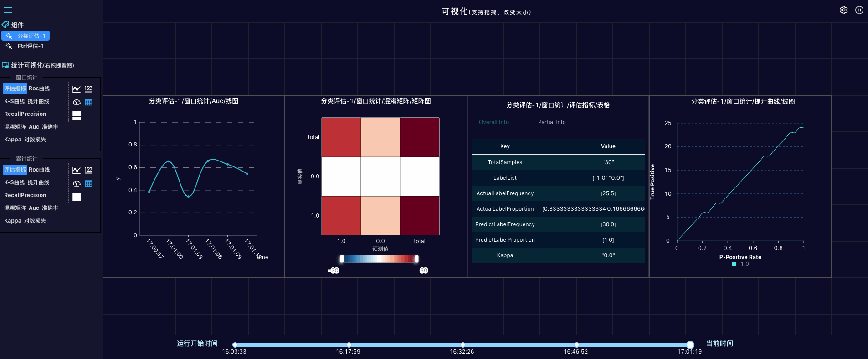This screenshot has width=868, height=359.
Task: Switch to the Partial Info tab
Action: pos(552,122)
